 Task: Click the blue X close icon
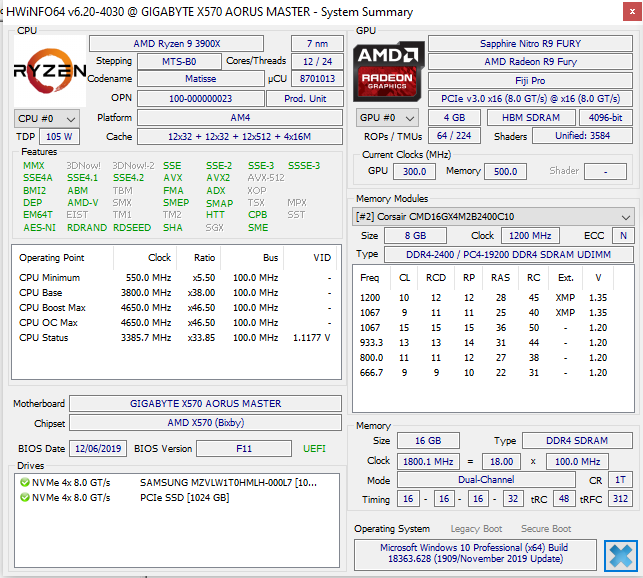pyautogui.click(x=620, y=555)
